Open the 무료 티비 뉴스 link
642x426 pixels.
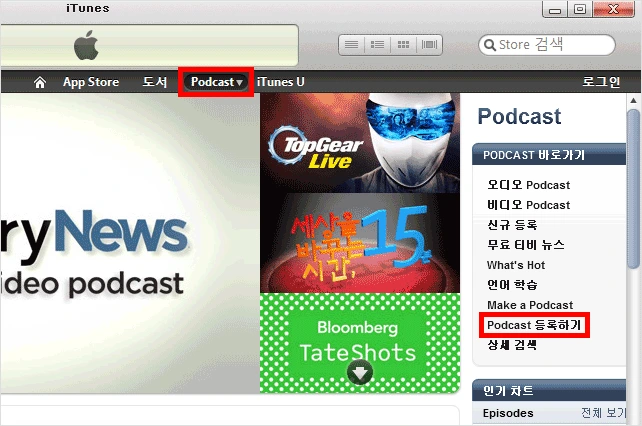[526, 245]
